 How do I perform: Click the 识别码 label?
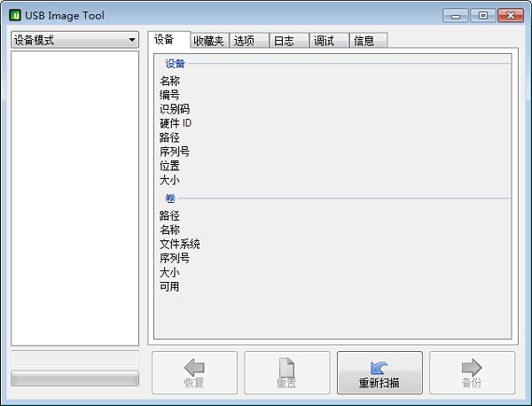pyautogui.click(x=175, y=109)
